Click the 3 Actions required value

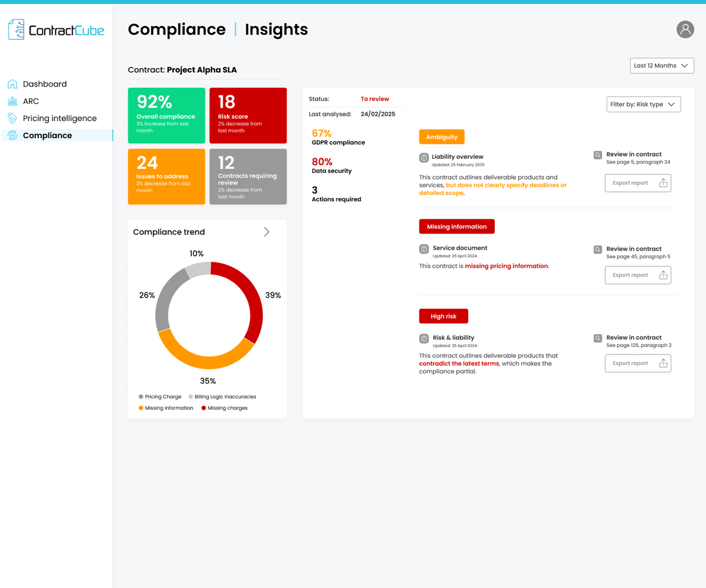pyautogui.click(x=315, y=190)
